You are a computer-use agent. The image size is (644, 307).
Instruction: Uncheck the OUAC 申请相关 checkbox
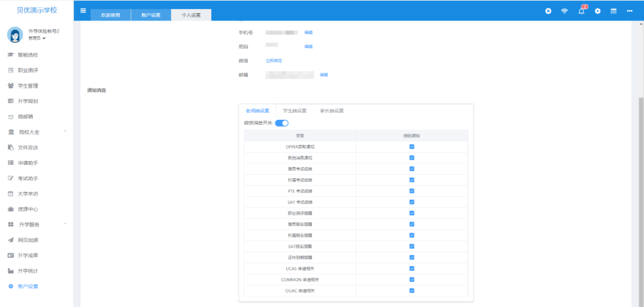412,291
